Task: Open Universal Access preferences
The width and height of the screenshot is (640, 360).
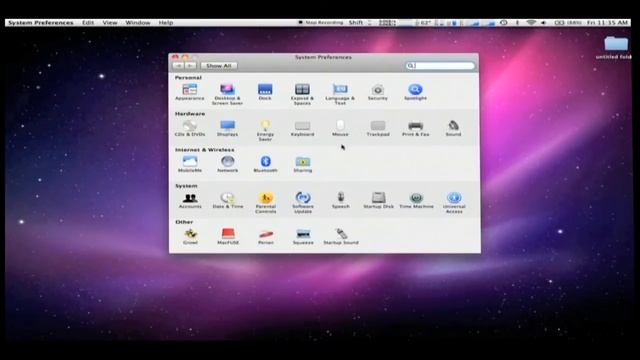Action: (x=454, y=203)
